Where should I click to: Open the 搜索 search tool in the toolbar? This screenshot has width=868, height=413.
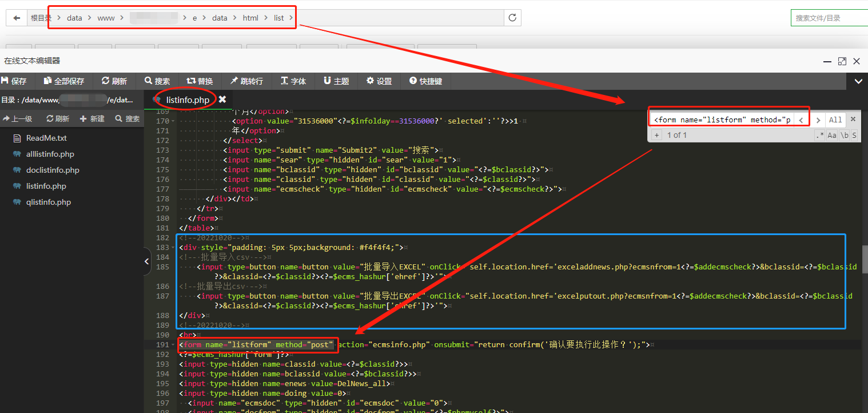coord(157,81)
